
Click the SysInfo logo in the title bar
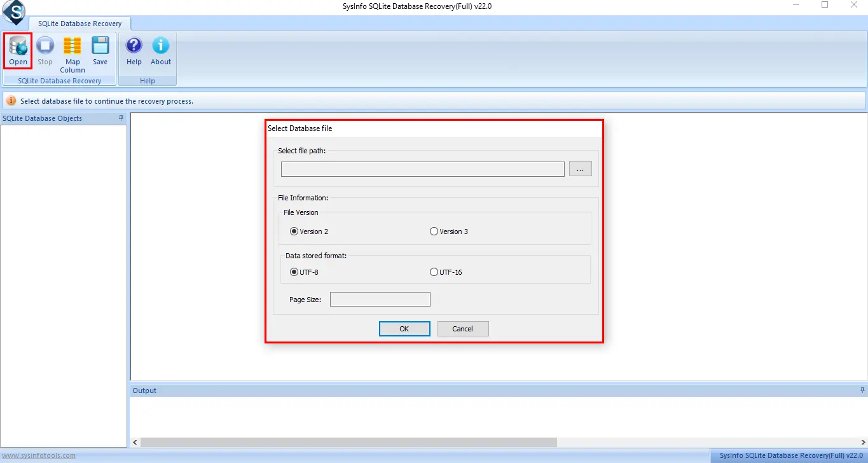pos(14,11)
